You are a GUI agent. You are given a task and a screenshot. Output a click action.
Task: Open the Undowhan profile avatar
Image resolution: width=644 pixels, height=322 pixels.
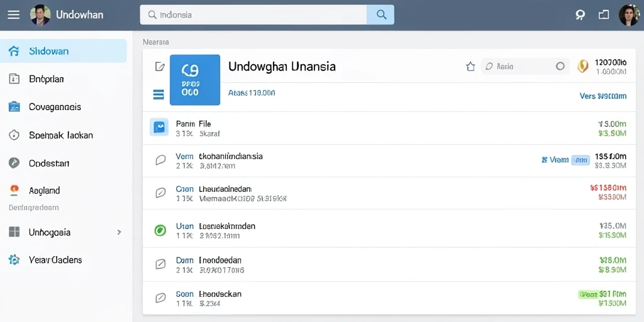[40, 15]
